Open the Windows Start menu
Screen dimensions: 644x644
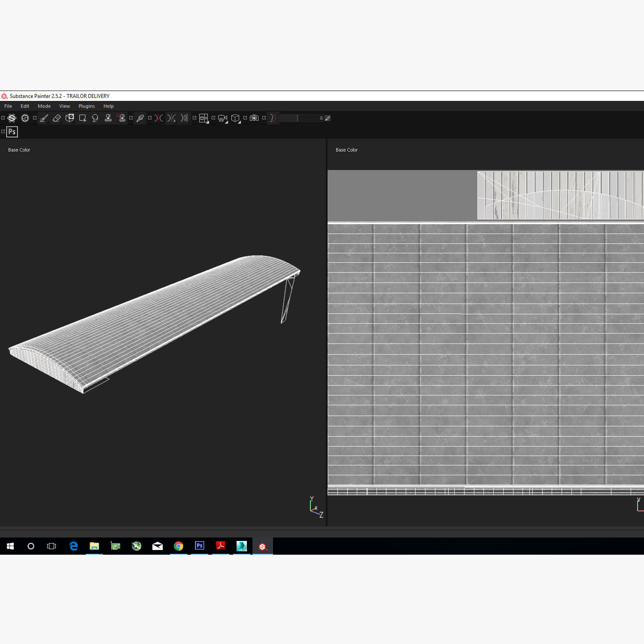coord(10,546)
